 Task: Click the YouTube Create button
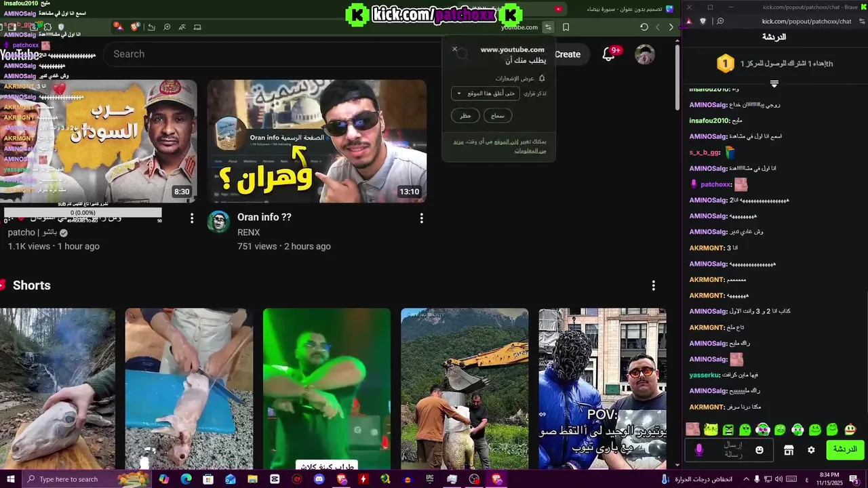[568, 54]
